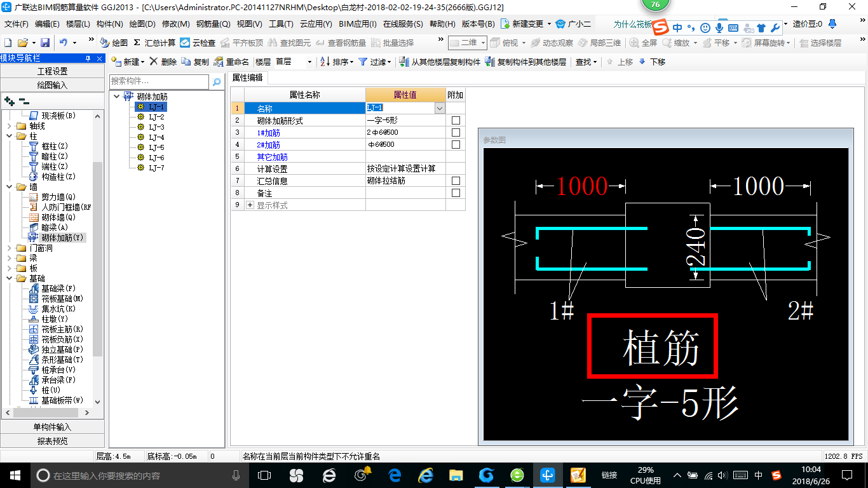Viewport: 868px width, 488px height.
Task: Run 汇总计算 summary calculation
Action: pyautogui.click(x=154, y=43)
